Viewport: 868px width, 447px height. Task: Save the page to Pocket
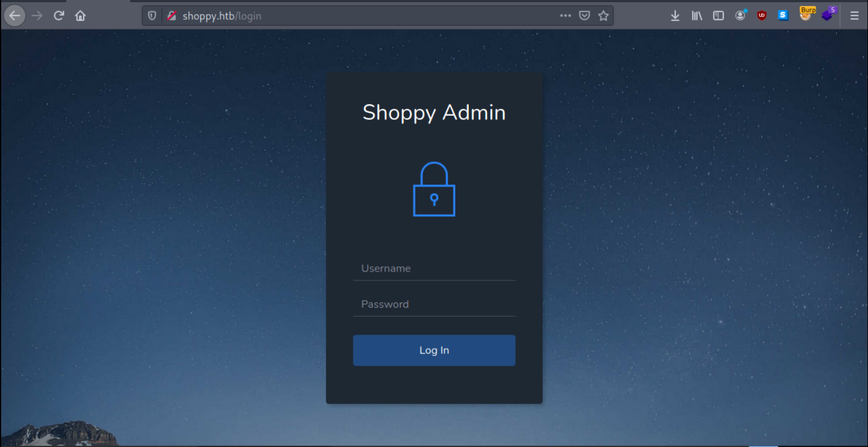click(584, 16)
